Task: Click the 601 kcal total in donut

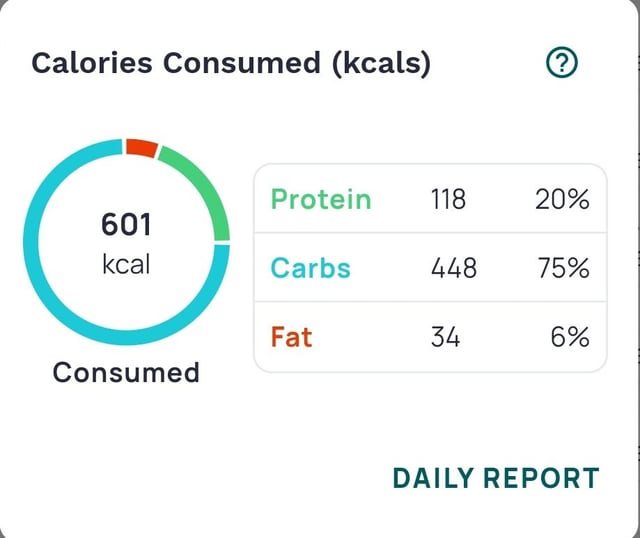Action: (x=126, y=226)
